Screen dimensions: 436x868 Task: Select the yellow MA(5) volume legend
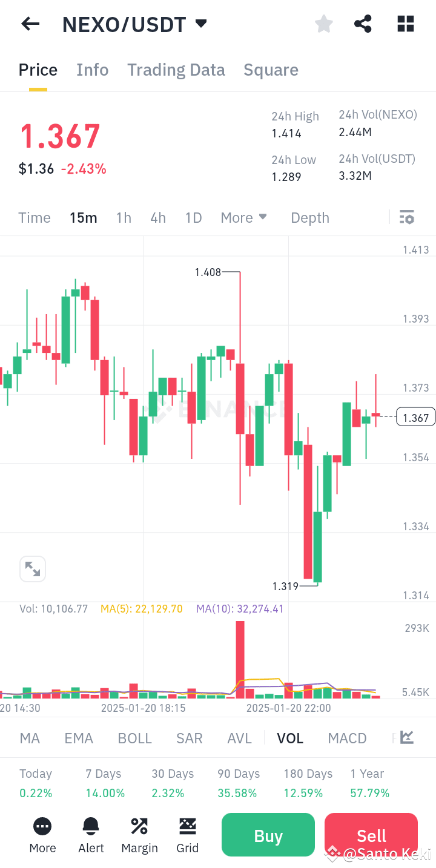click(141, 608)
